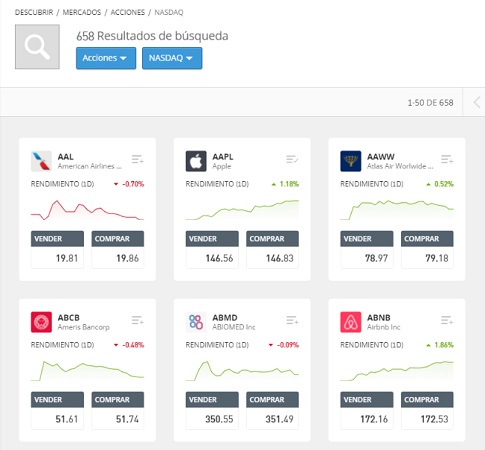Click NASDAQ breadcrumb item
This screenshot has width=485, height=450.
coord(169,12)
